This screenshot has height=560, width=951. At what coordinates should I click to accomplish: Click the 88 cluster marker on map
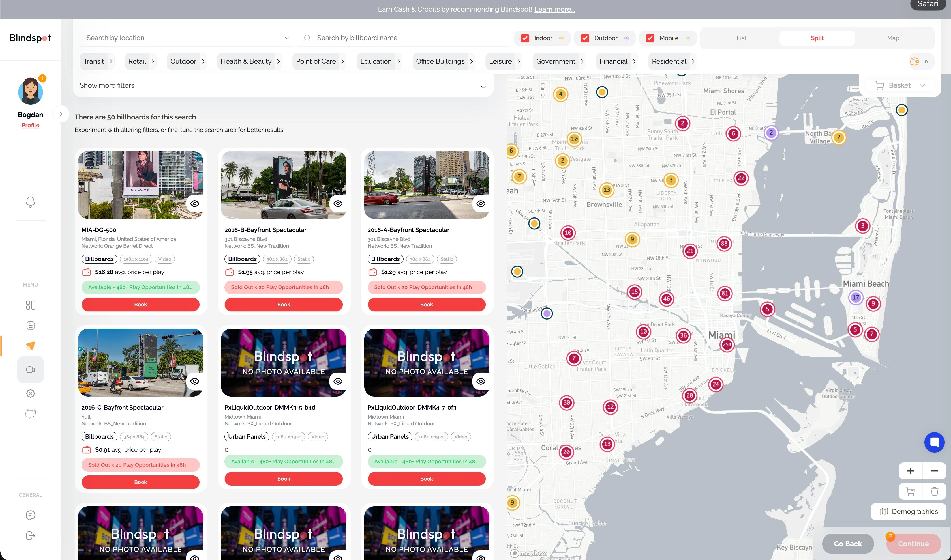724,244
